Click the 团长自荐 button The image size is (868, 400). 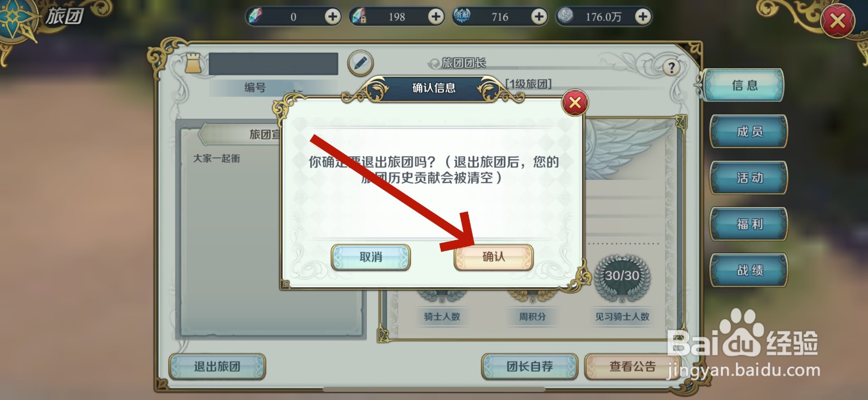pyautogui.click(x=529, y=367)
